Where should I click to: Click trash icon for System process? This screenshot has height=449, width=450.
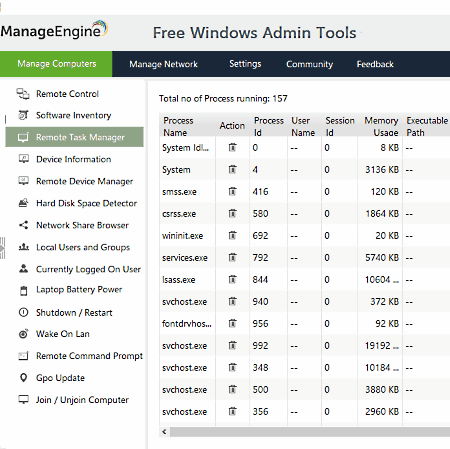[232, 169]
